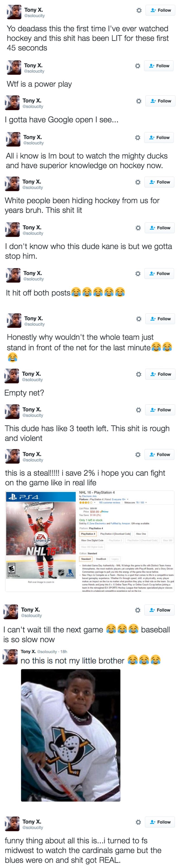The height and width of the screenshot is (868, 181).
Task: Open gear options on 'I gotta have Google open' tweet
Action: (x=138, y=101)
